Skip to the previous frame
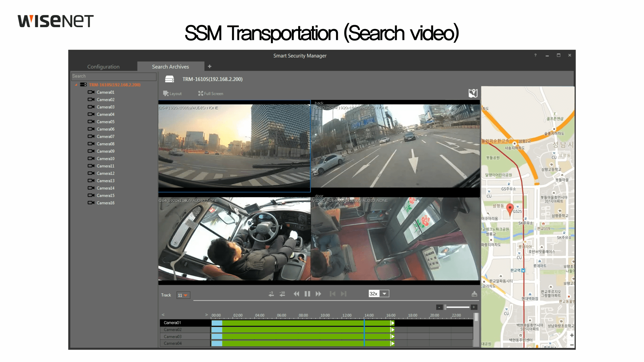644x362 pixels. tap(332, 294)
